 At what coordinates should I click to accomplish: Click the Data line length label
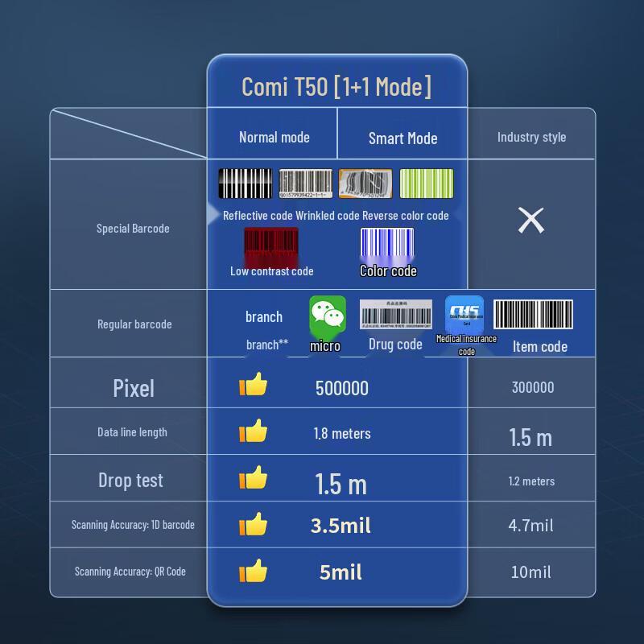132,432
